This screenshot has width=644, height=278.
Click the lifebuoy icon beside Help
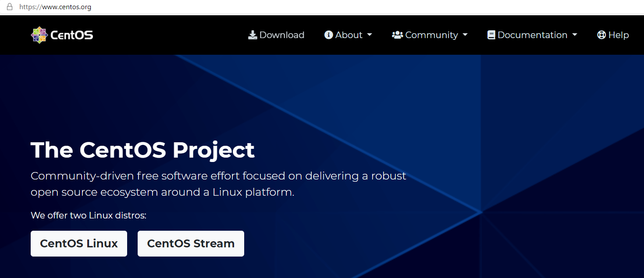point(601,35)
